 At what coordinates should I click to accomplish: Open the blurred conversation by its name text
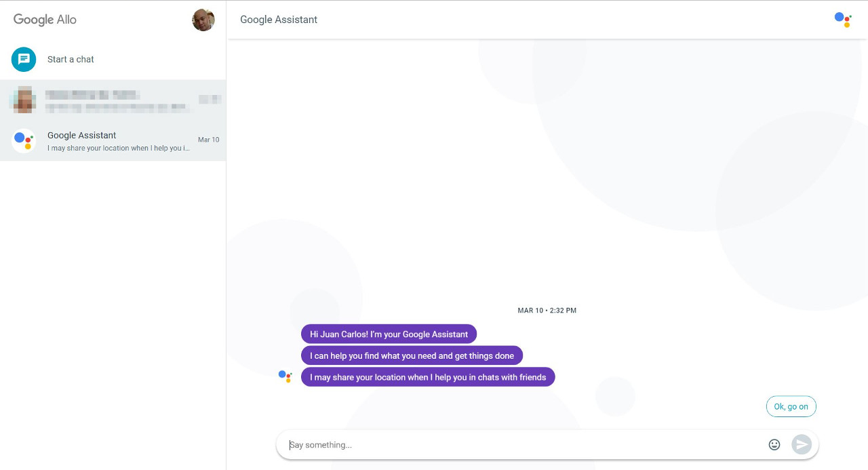tap(92, 95)
